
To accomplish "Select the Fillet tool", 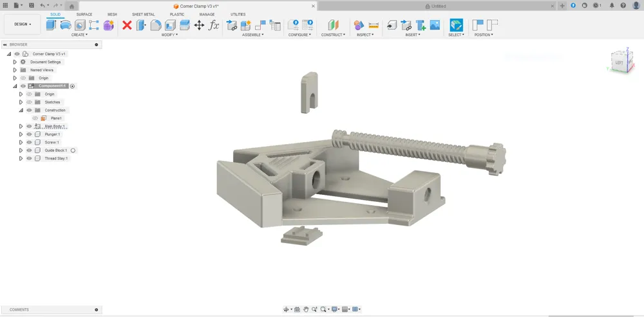I will 156,25.
